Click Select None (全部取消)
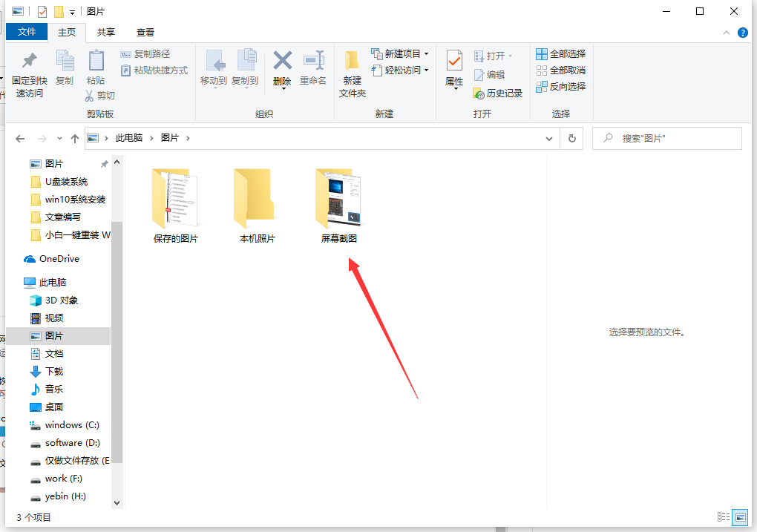757x532 pixels. [561, 70]
